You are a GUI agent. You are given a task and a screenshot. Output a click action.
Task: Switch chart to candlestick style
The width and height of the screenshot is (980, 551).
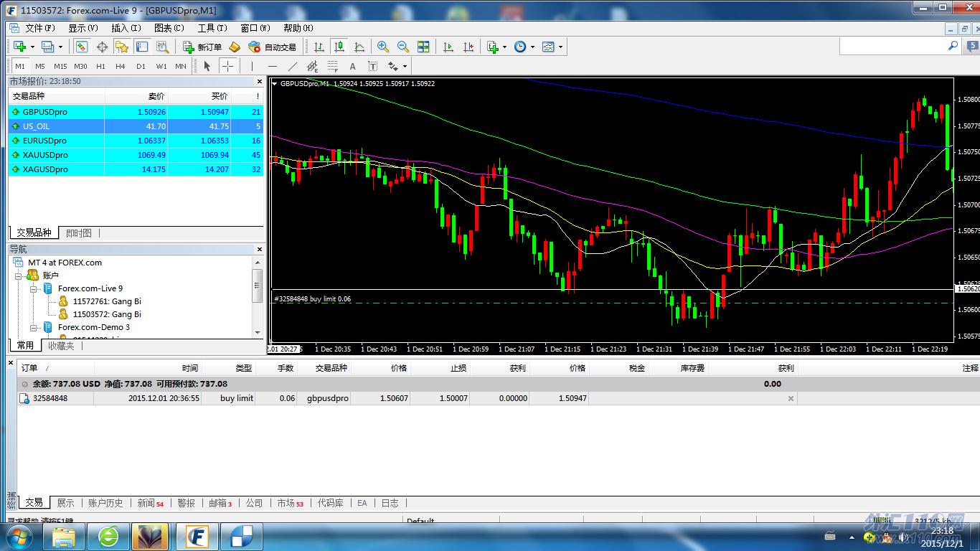click(x=339, y=47)
